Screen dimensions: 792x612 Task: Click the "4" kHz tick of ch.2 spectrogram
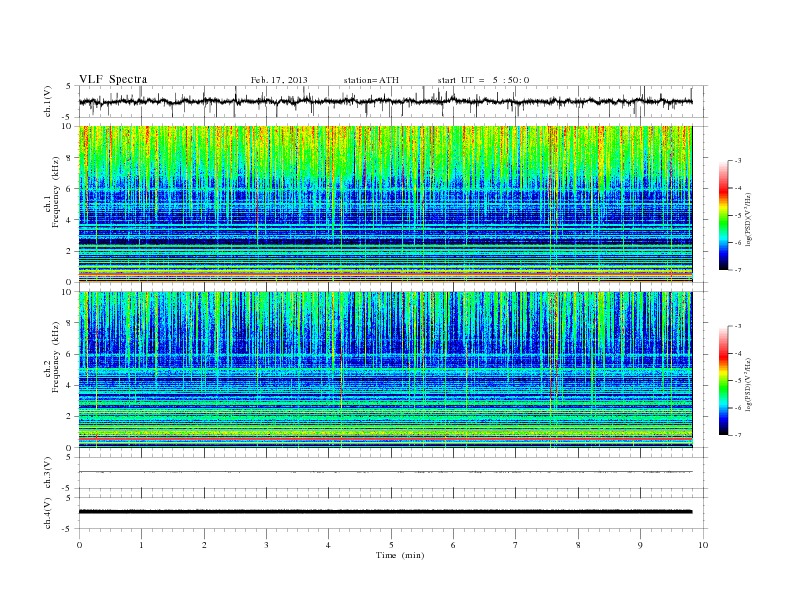(70, 385)
